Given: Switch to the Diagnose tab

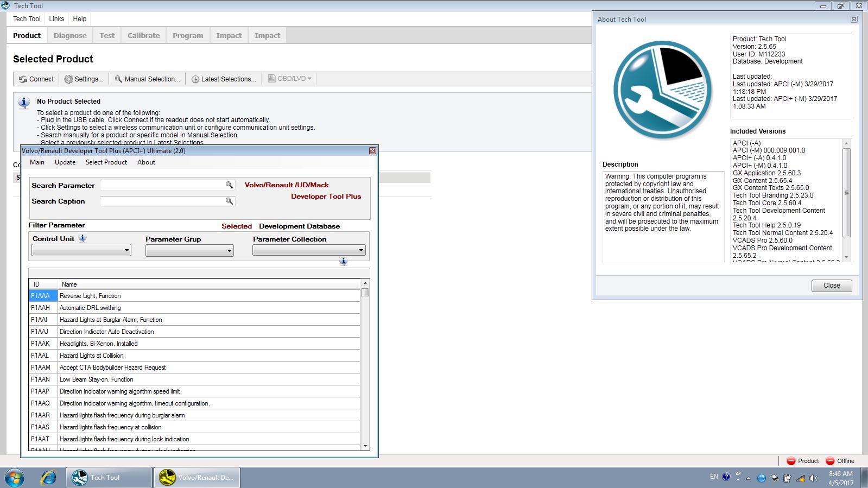Looking at the screenshot, I should [70, 35].
